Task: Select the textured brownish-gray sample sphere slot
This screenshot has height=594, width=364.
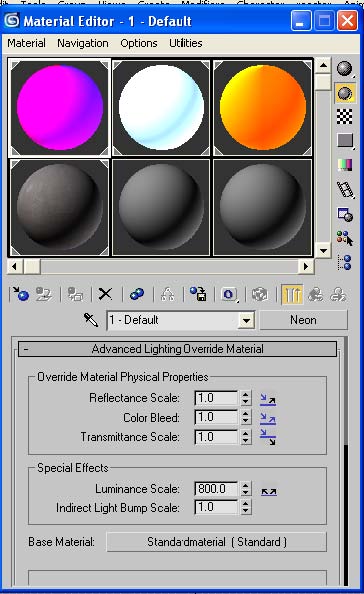Action: (x=59, y=207)
